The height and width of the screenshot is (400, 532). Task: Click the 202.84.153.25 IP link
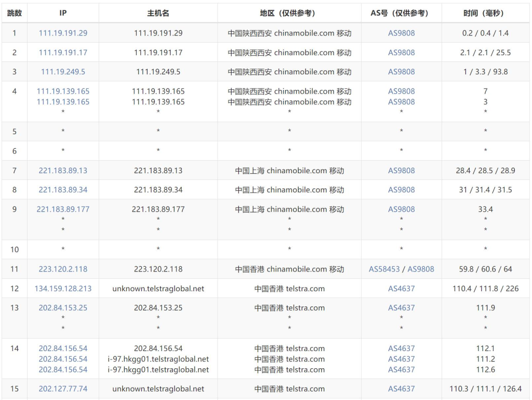63,307
